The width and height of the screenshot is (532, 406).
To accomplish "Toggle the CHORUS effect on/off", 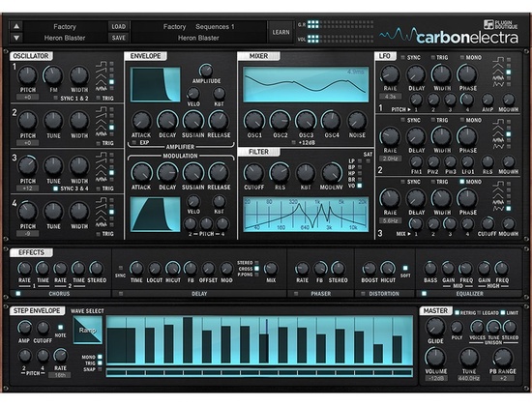I will coord(18,294).
